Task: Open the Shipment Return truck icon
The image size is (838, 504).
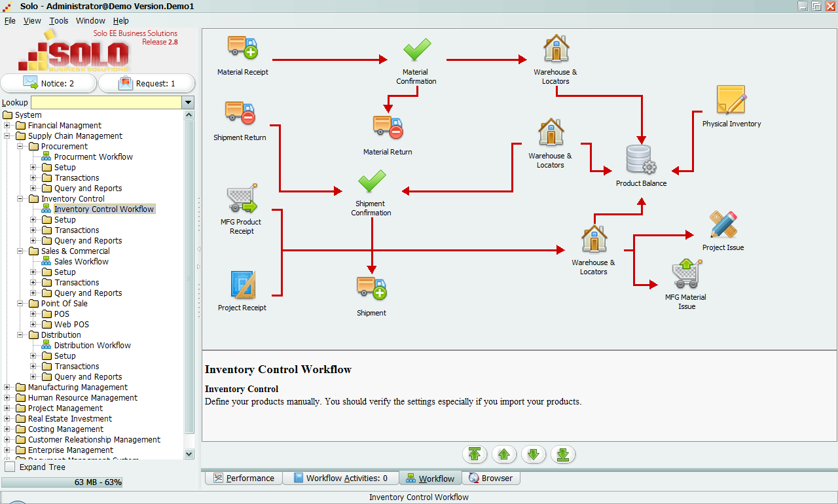Action: point(240,113)
